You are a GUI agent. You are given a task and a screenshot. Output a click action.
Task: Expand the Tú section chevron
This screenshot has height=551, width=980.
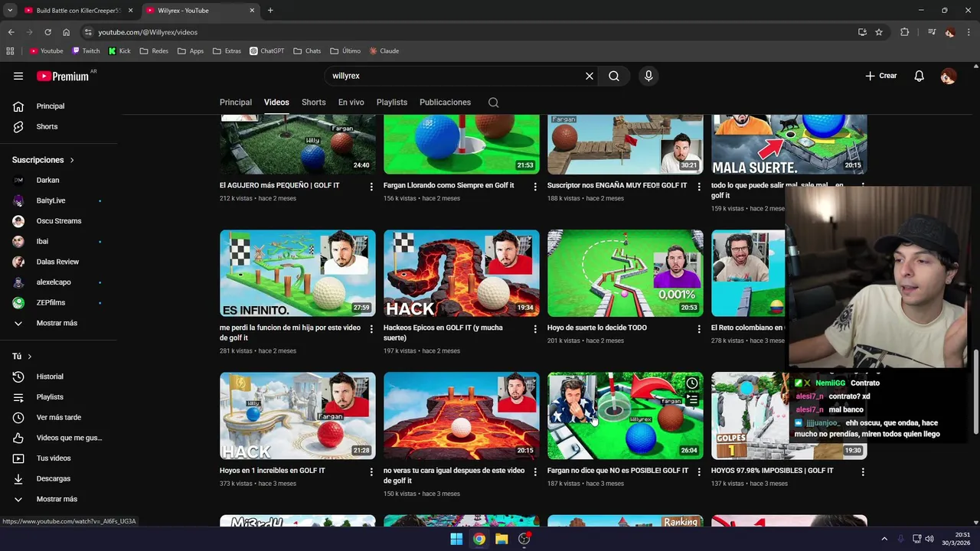[30, 357]
